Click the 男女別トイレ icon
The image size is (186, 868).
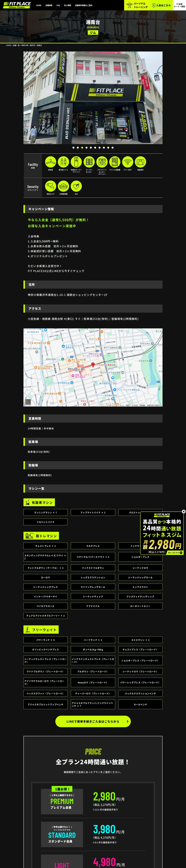(x=63, y=162)
